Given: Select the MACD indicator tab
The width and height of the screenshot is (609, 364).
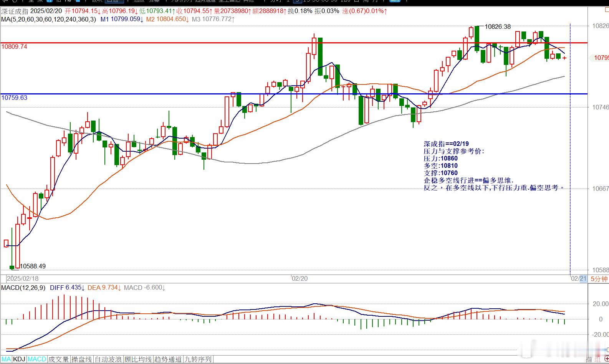Looking at the screenshot, I should [x=37, y=359].
